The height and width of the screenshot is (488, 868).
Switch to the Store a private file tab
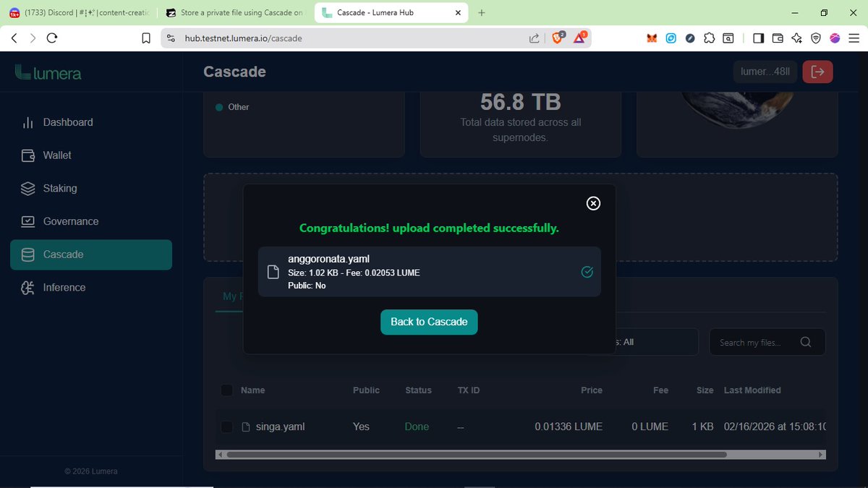(x=234, y=12)
